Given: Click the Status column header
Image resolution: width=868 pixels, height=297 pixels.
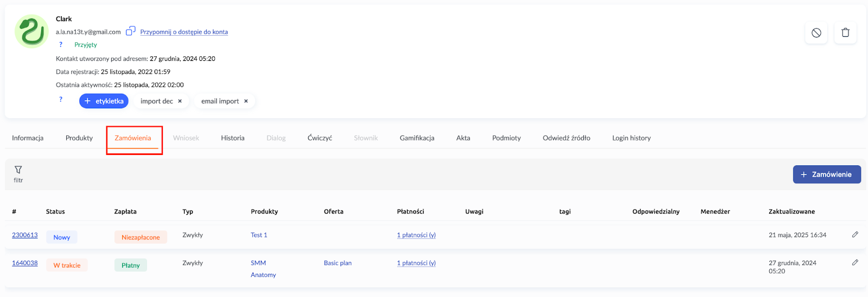Looking at the screenshot, I should pyautogui.click(x=55, y=212).
